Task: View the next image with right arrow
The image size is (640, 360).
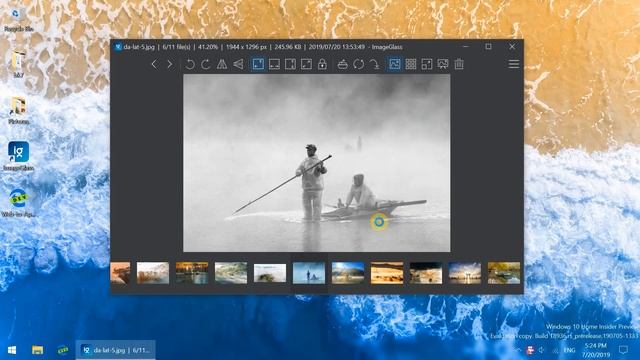Action: click(x=170, y=64)
